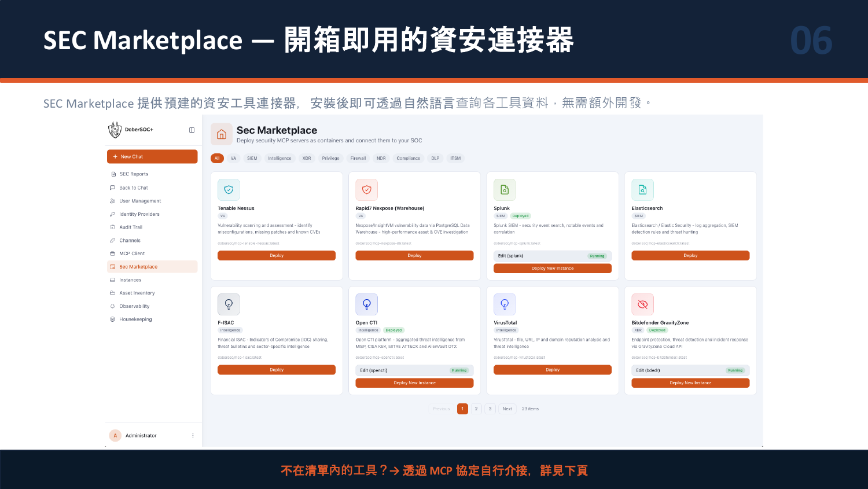The height and width of the screenshot is (489, 868).
Task: Deploy the F-ISAC connector
Action: click(x=277, y=370)
